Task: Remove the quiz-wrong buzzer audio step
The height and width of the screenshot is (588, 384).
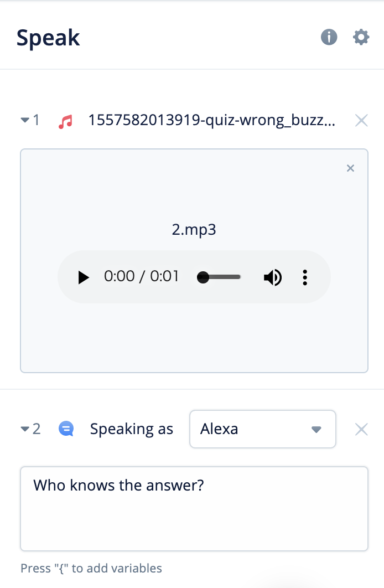Action: click(x=361, y=120)
